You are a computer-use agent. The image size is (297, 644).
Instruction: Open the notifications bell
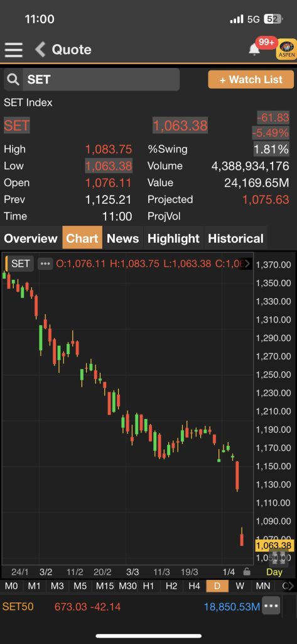(254, 49)
